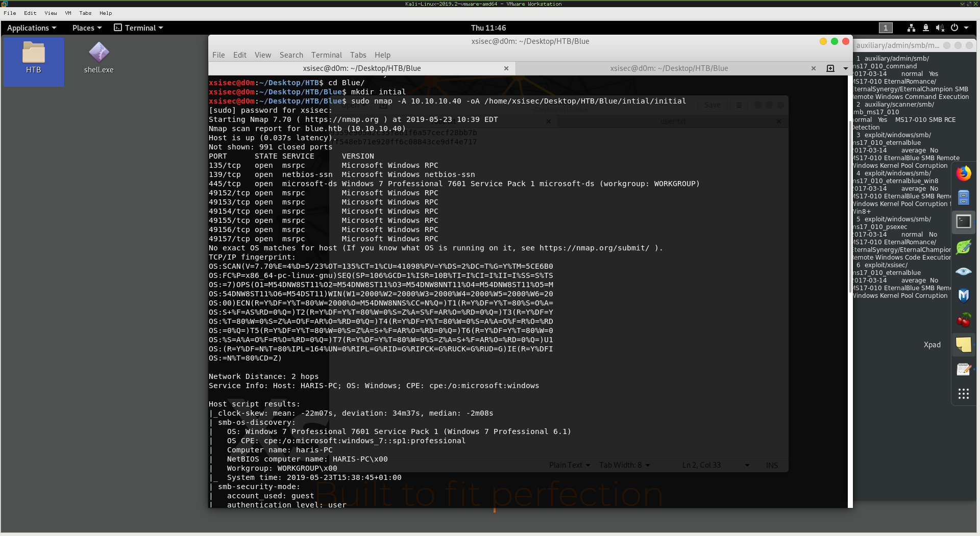Launch Zenmap blue eye dock icon
Viewport: 980px width, 536px height.
963,271
